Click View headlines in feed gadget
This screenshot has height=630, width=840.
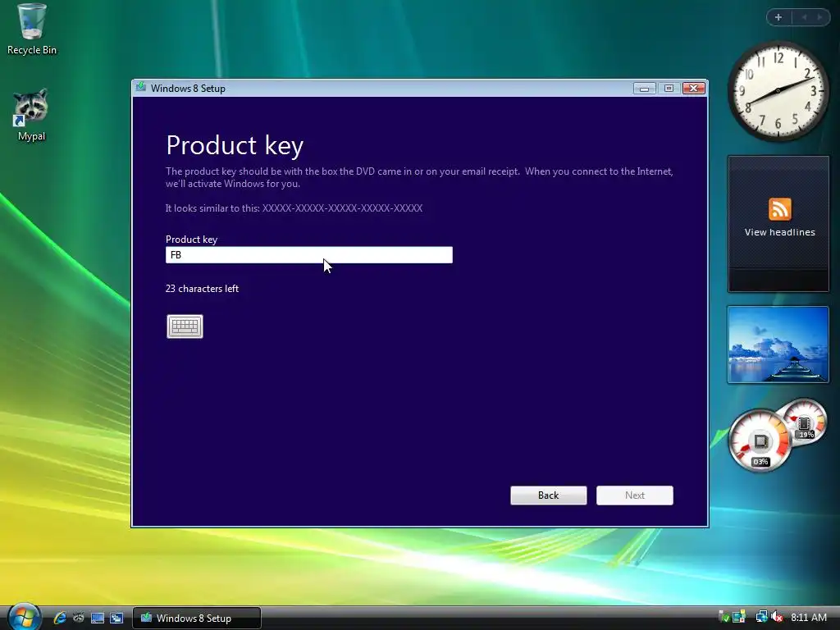(x=779, y=232)
